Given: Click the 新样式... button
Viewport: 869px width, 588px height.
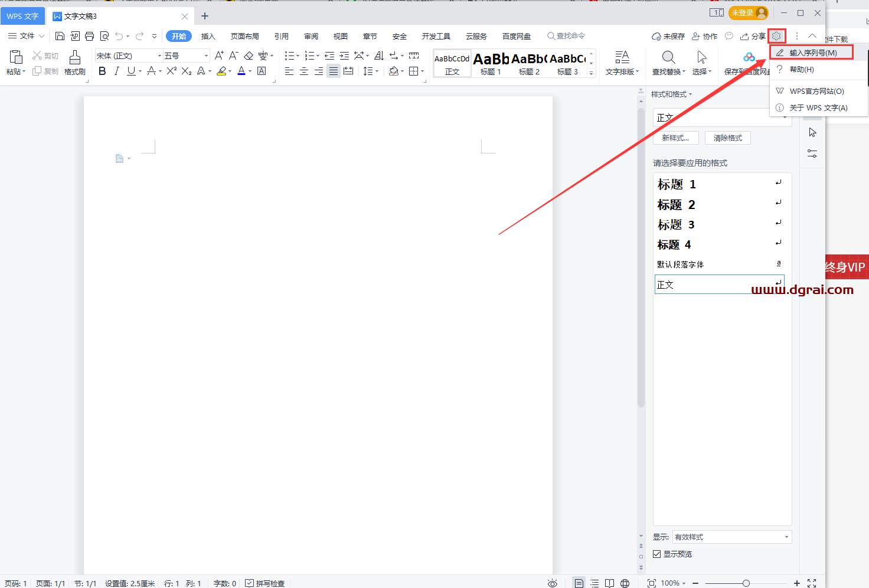Looking at the screenshot, I should pos(675,138).
